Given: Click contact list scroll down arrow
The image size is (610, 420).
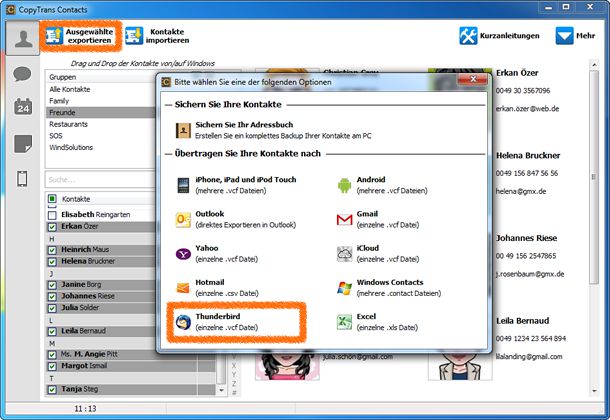Looking at the screenshot, I should tap(221, 390).
